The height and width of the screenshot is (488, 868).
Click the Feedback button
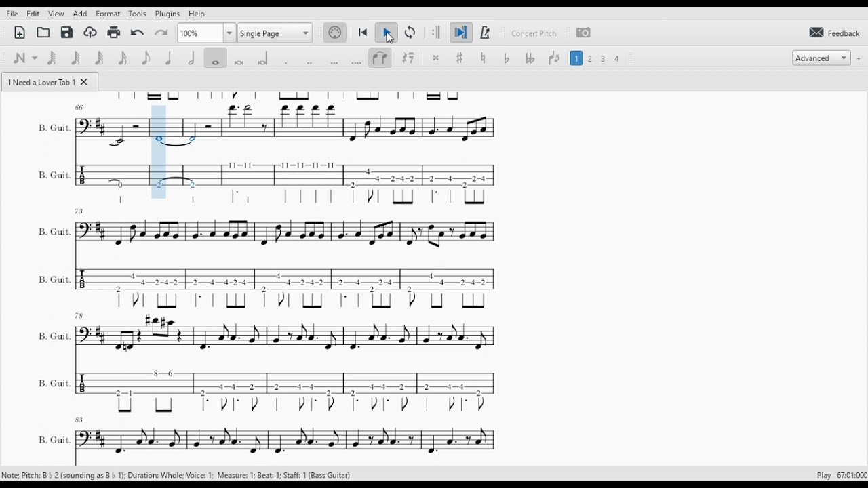(835, 33)
